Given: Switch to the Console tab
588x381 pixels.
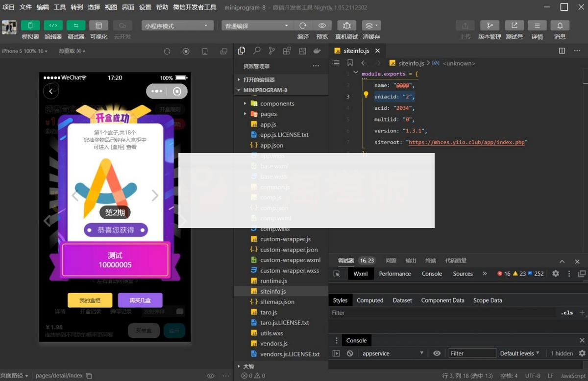Looking at the screenshot, I should coord(432,274).
